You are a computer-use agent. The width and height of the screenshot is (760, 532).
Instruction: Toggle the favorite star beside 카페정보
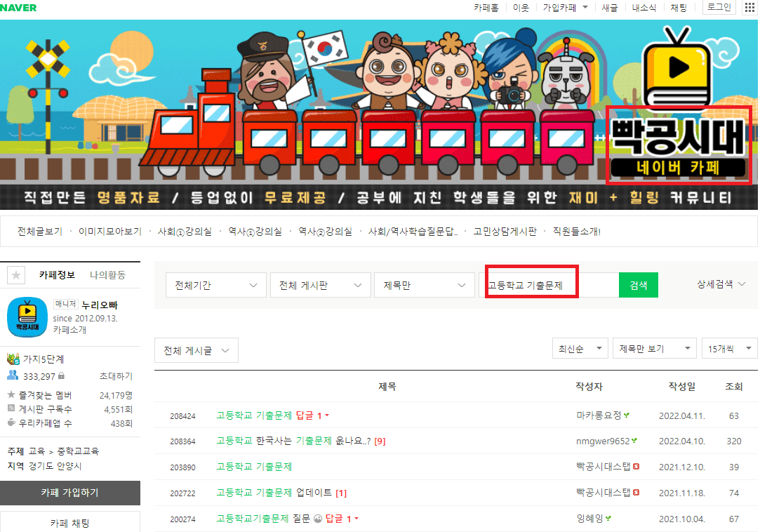pos(15,274)
